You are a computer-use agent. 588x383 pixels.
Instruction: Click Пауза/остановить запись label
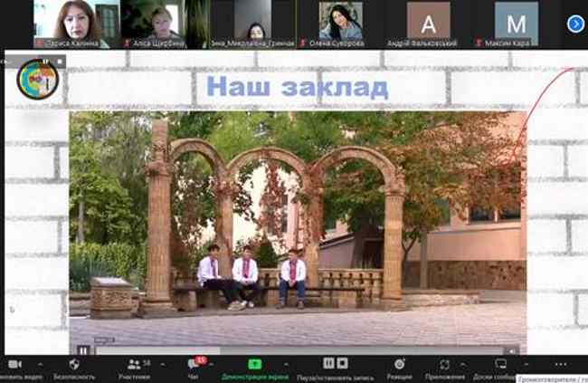pos(336,378)
